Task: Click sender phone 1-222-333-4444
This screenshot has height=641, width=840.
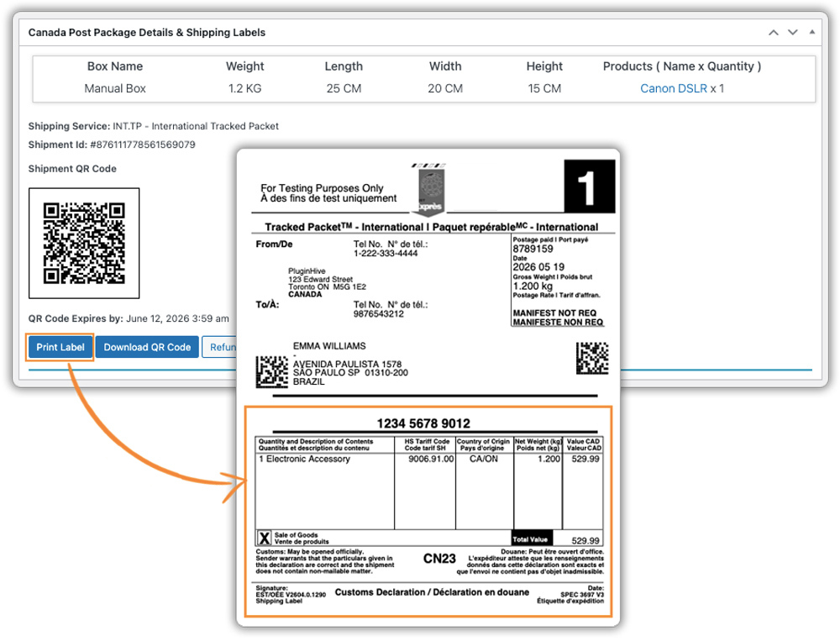Action: pyautogui.click(x=386, y=254)
